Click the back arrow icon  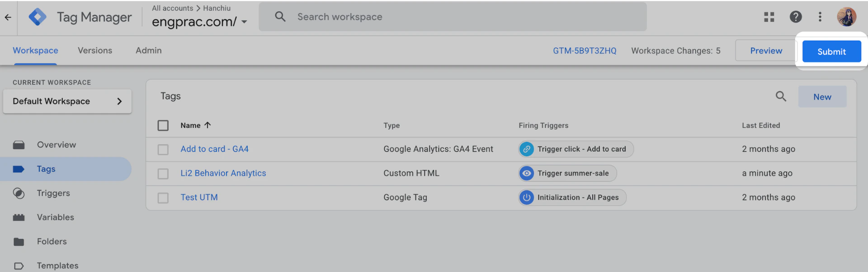8,17
